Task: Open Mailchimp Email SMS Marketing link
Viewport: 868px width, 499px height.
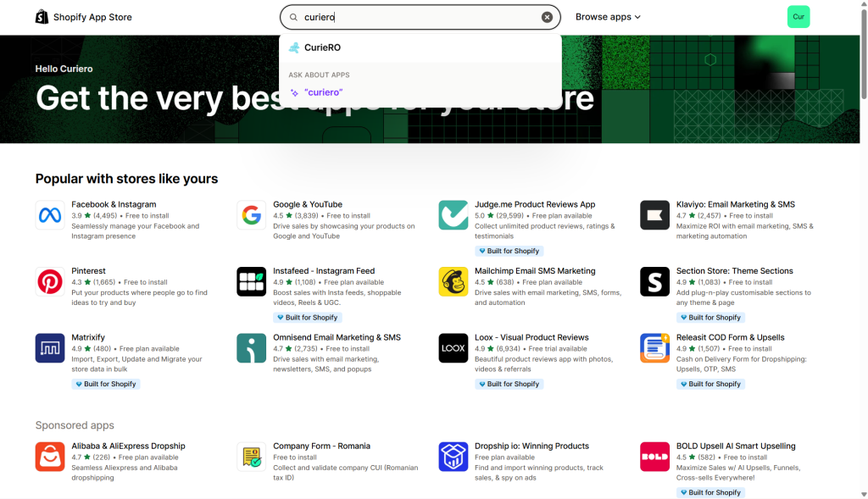Action: pyautogui.click(x=535, y=270)
